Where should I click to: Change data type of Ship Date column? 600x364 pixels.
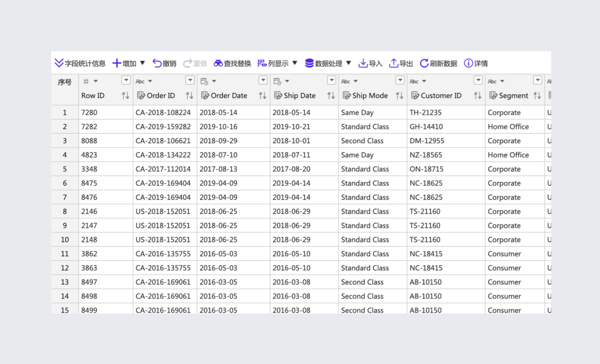click(x=281, y=82)
